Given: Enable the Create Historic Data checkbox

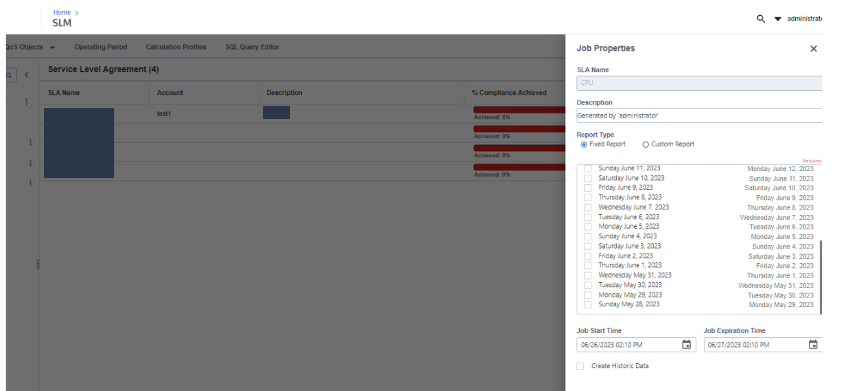Looking at the screenshot, I should (580, 366).
